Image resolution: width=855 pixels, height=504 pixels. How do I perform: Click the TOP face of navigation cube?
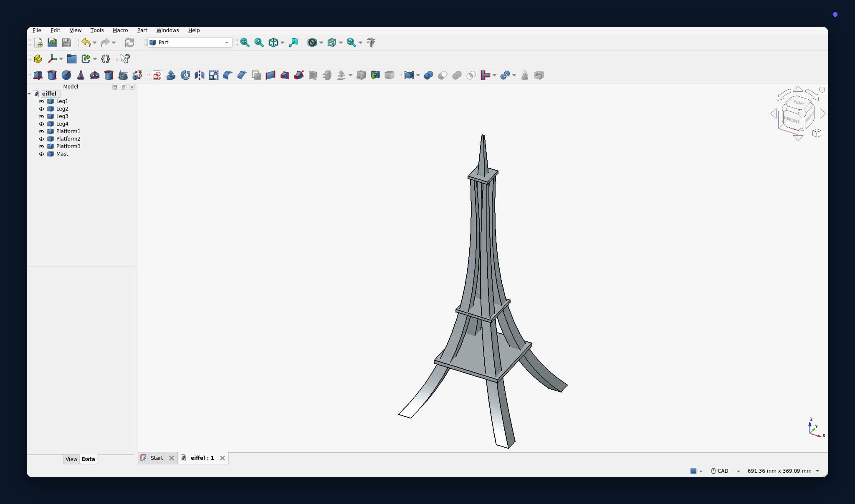point(798,103)
